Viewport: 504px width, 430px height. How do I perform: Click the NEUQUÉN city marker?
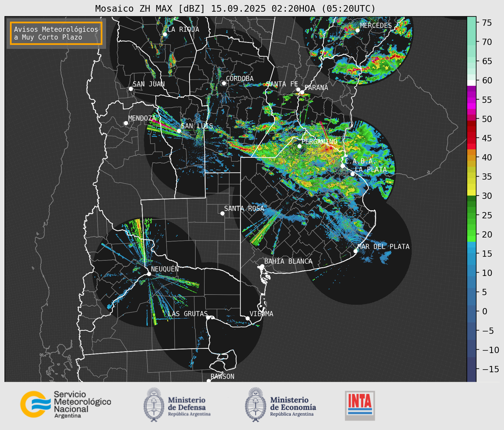pyautogui.click(x=149, y=274)
